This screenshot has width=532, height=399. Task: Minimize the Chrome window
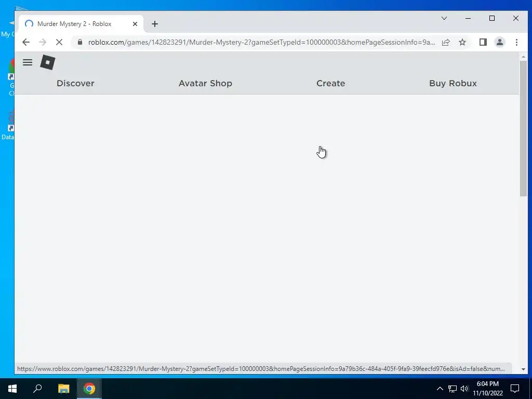click(468, 18)
